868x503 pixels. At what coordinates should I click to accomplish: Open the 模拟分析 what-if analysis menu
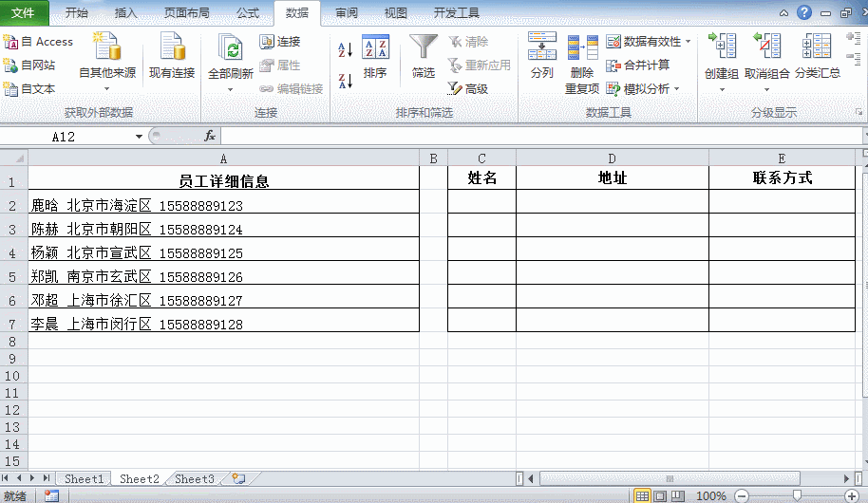tap(643, 88)
